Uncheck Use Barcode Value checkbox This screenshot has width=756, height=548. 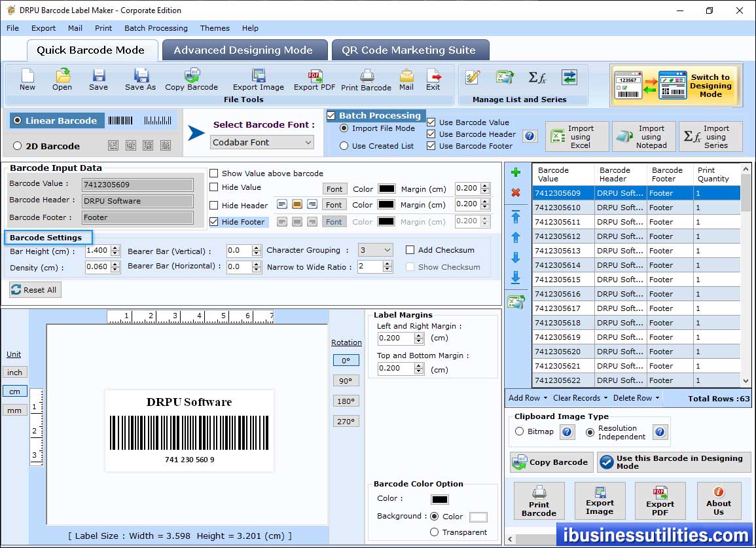click(x=431, y=122)
